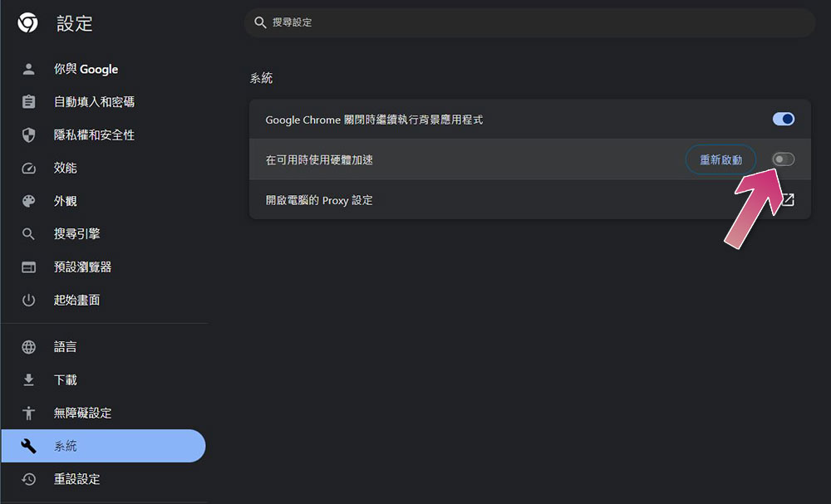Click the shield icon for 隱私權和安全性
The image size is (831, 504).
pos(28,135)
